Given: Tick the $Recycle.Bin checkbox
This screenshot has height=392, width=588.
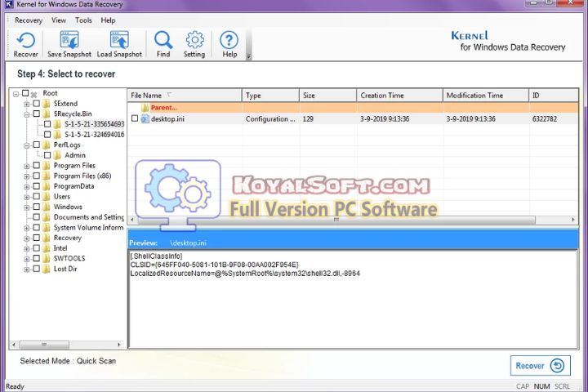Looking at the screenshot, I should pos(37,114).
